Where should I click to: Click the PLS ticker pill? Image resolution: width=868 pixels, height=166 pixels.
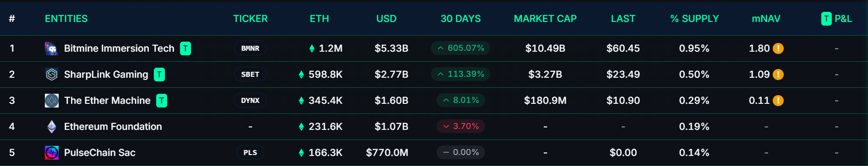pyautogui.click(x=250, y=153)
